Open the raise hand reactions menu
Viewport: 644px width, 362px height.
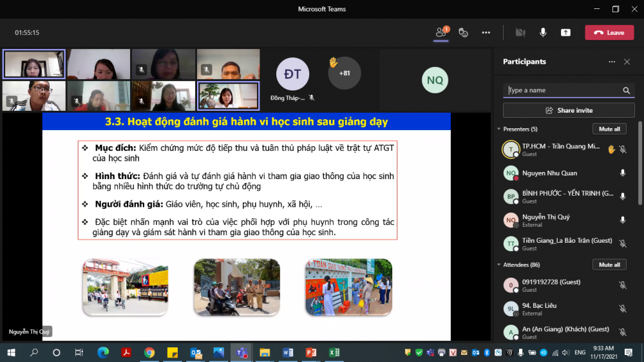click(x=463, y=33)
